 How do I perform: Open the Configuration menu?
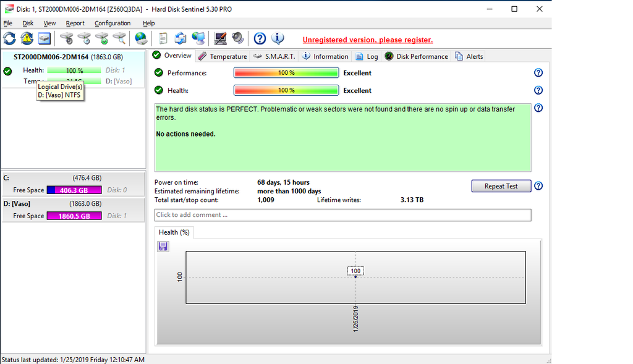tap(113, 23)
